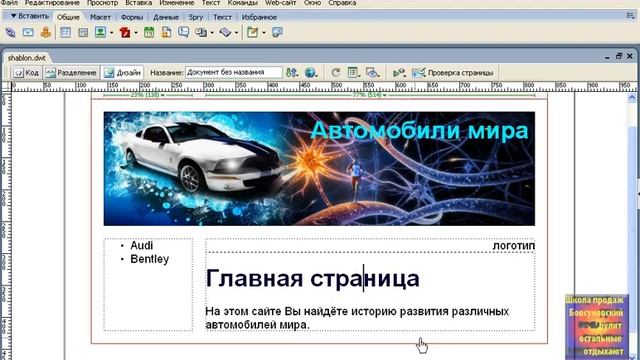640x360 pixels.
Task: Click the Images insert icon
Action: pos(100,32)
